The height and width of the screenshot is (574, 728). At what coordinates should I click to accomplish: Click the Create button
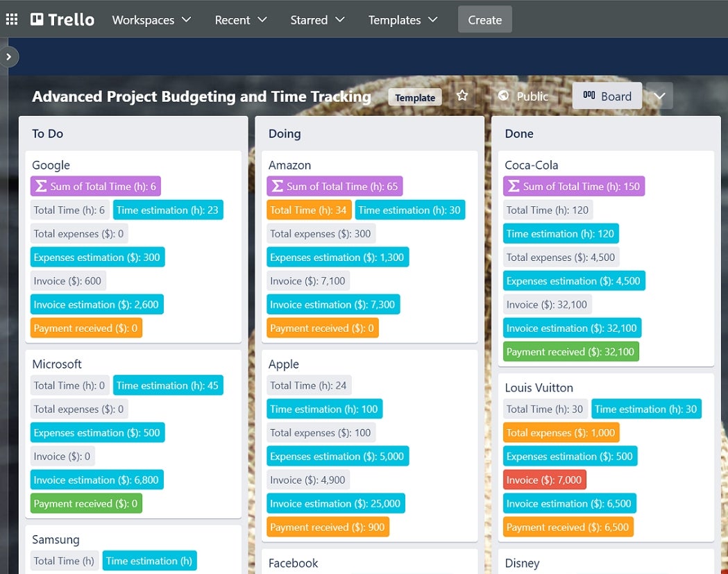tap(484, 19)
